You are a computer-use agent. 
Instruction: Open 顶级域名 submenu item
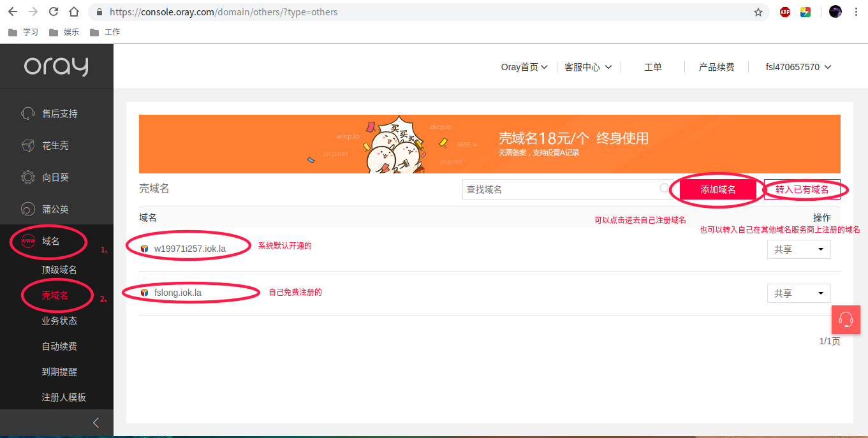pos(59,270)
